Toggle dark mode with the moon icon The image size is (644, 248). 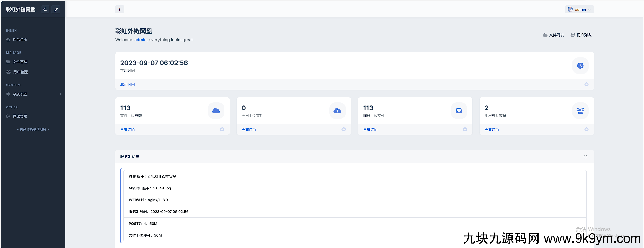45,10
